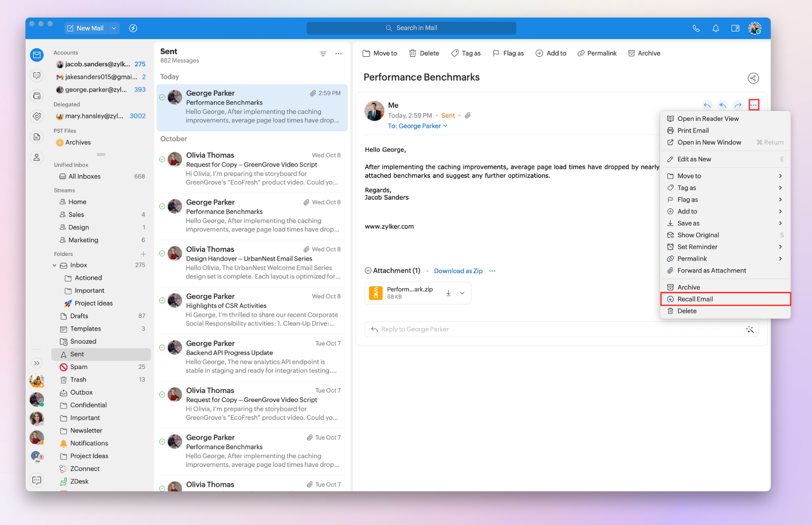Click the Search in Mail field

pos(411,28)
